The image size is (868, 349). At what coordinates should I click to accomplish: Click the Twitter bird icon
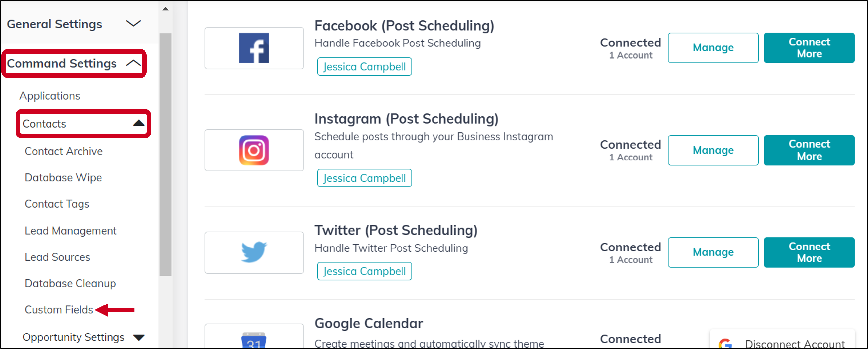pyautogui.click(x=254, y=252)
